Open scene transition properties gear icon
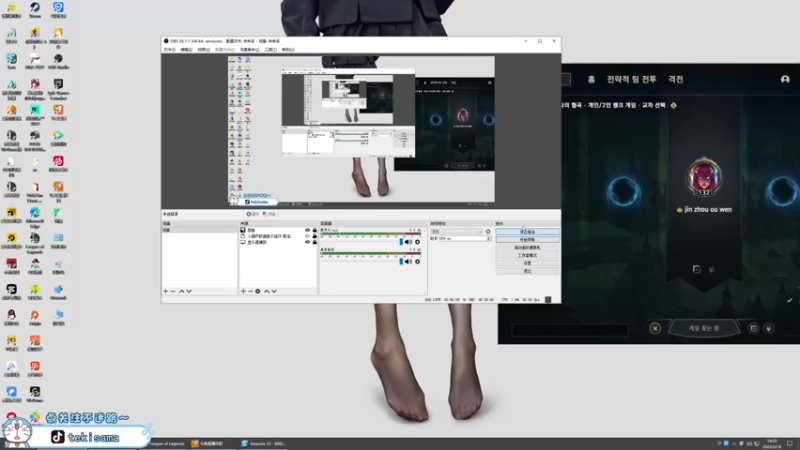The image size is (800, 450). [x=488, y=232]
